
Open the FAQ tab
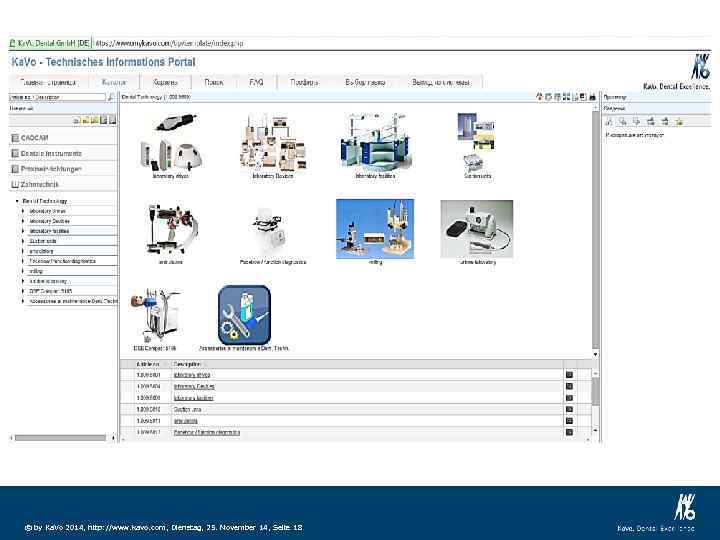(x=256, y=82)
